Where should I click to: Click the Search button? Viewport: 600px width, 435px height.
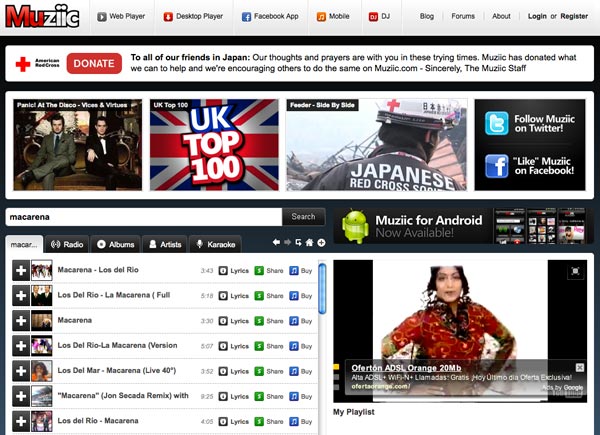coord(304,217)
